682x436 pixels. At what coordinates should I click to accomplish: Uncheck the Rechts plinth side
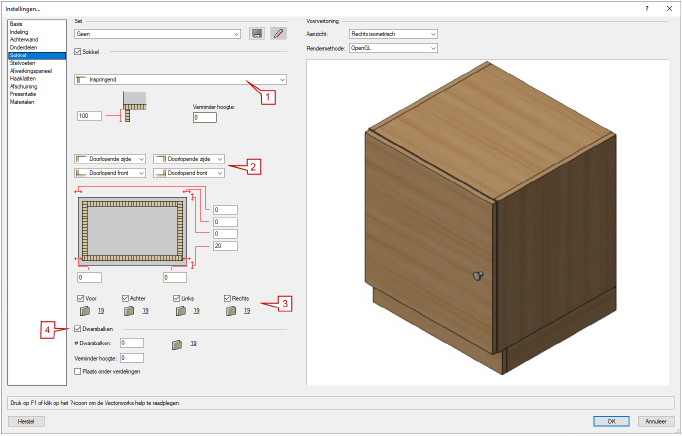(x=227, y=298)
